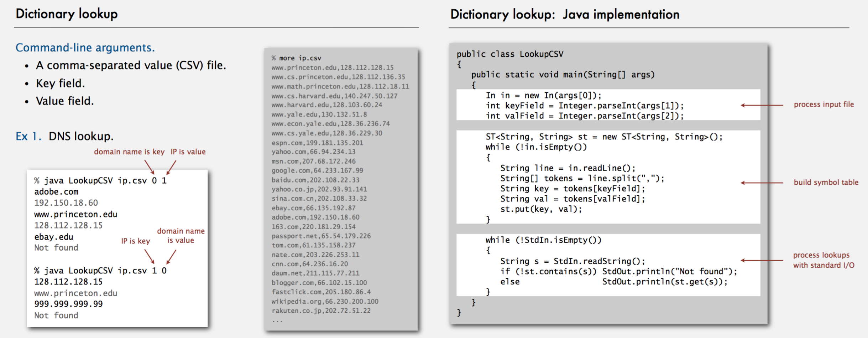The image size is (868, 338).
Task: Click the 'ST<String, String> st = new ST' line
Action: click(x=604, y=137)
